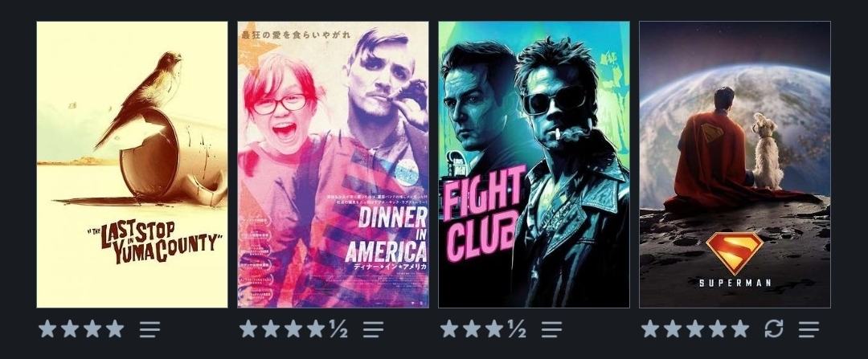
Task: Open the review icon under Last Stop in Yuma County
Action: click(149, 329)
